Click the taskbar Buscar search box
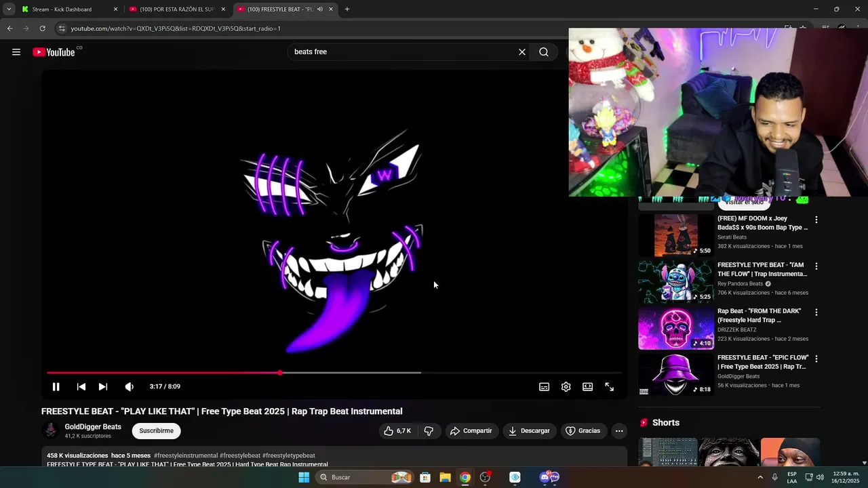The image size is (868, 488). pos(365,477)
